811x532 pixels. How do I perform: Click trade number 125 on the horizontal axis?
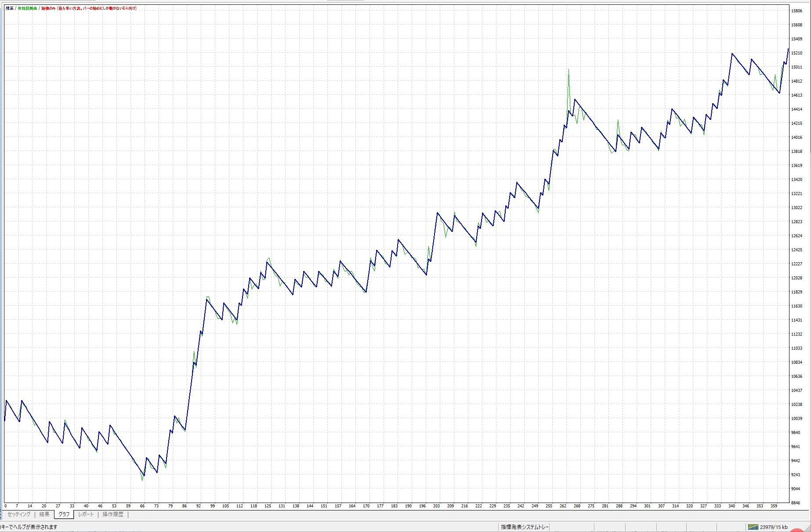tap(268, 506)
